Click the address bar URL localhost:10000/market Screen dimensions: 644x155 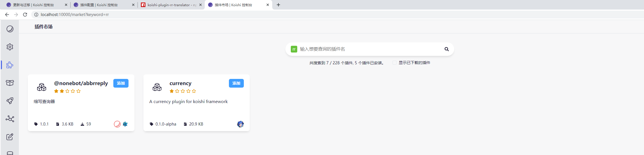click(75, 15)
